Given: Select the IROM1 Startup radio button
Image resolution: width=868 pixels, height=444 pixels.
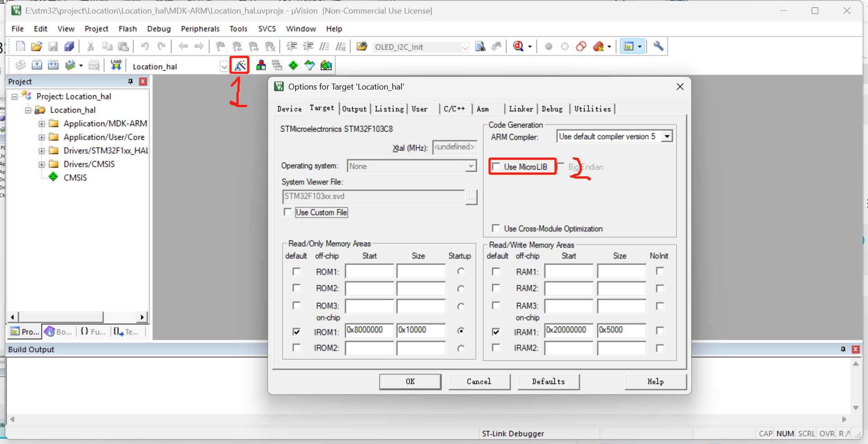Looking at the screenshot, I should click(x=461, y=331).
